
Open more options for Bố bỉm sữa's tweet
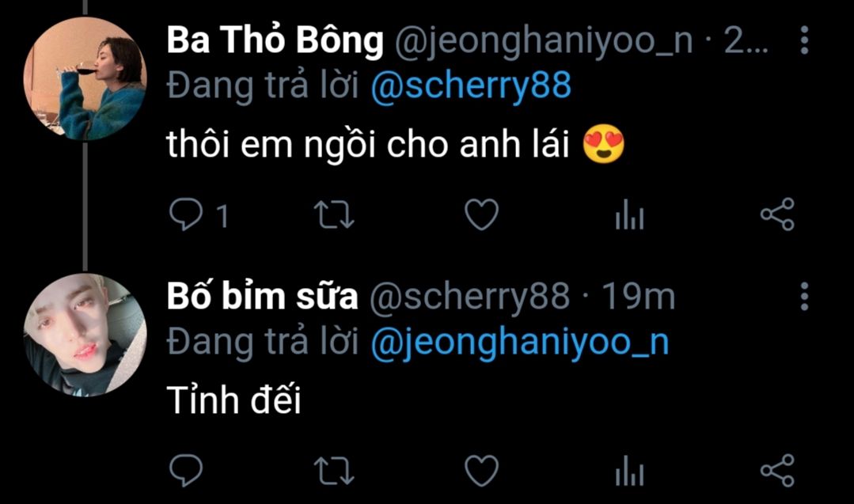(x=804, y=296)
